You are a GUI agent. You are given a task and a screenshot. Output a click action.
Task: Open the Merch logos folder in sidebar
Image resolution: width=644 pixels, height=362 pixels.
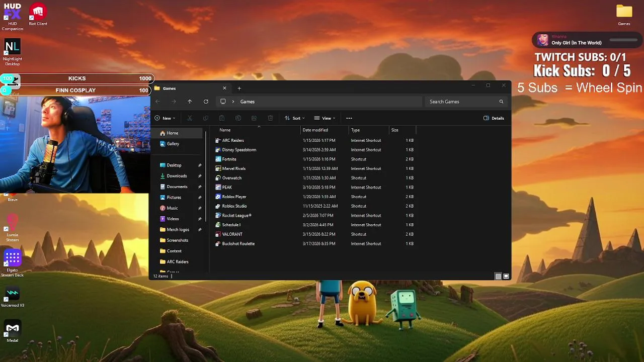178,230
